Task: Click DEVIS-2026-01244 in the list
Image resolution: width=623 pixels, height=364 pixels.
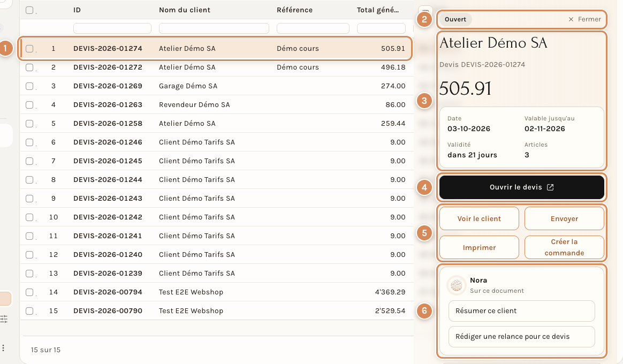Action: pyautogui.click(x=108, y=180)
